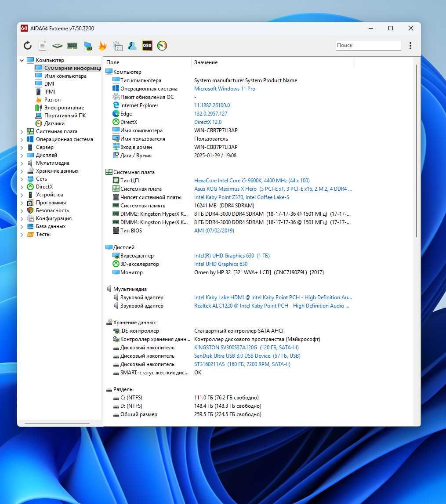Open the Edge version 132.0.2957.127 link

point(211,114)
